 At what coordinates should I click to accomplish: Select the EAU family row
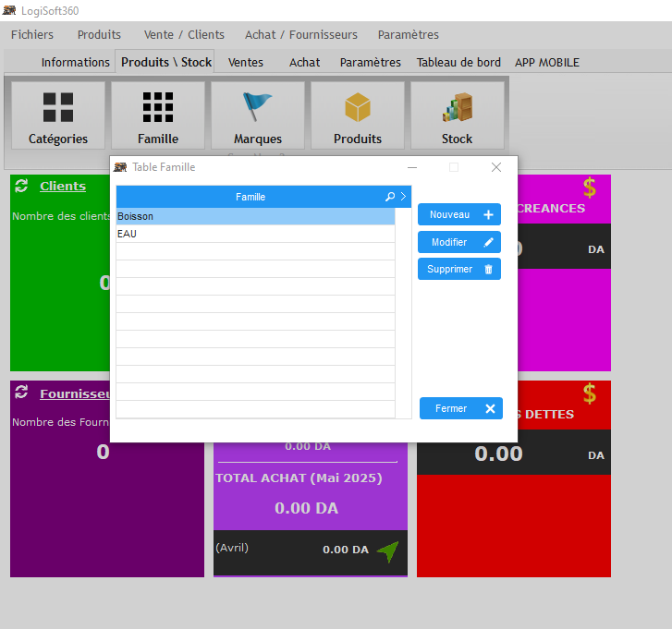pos(255,234)
